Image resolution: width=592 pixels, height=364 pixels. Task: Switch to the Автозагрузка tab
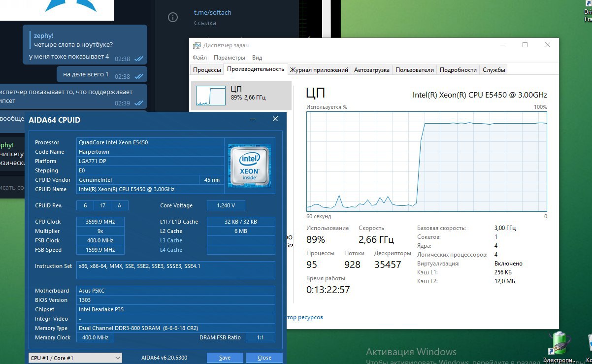tap(372, 70)
